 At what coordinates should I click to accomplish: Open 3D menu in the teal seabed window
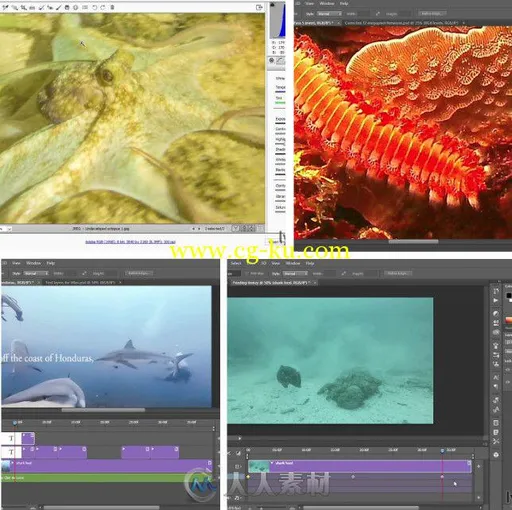[x=263, y=263]
